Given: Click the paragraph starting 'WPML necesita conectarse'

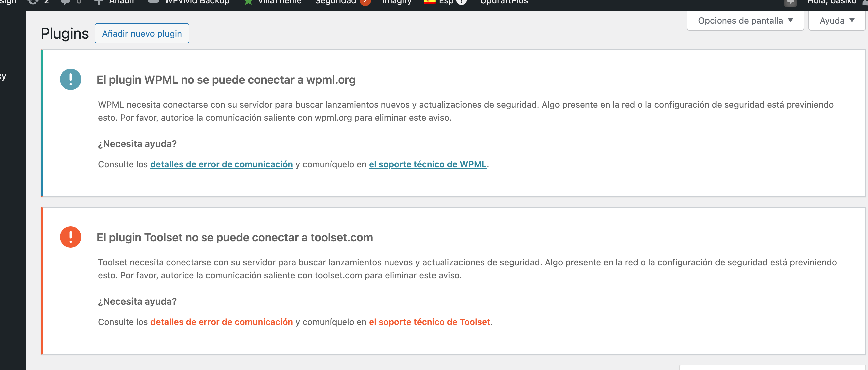Looking at the screenshot, I should coord(466,111).
